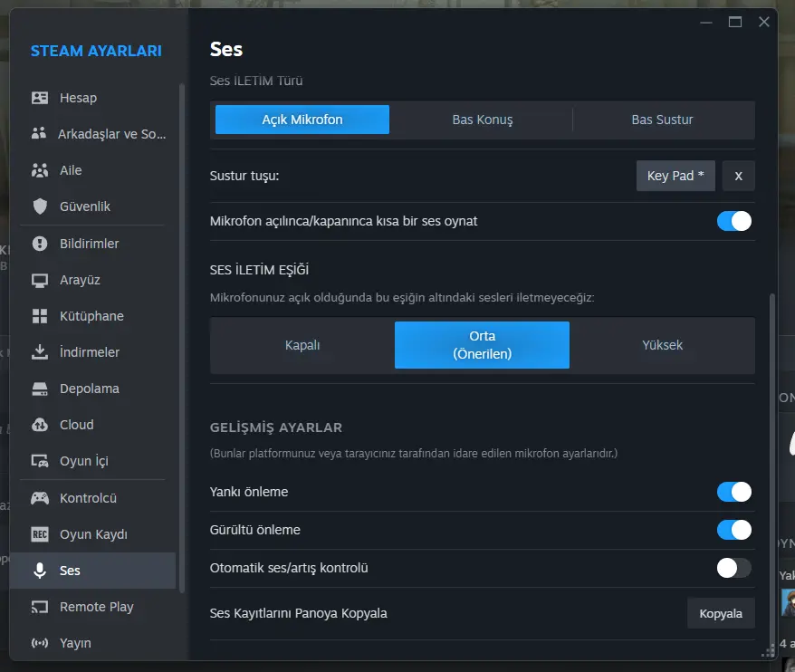The height and width of the screenshot is (672, 795).
Task: Click the Güvenlik shield icon
Action: [40, 206]
